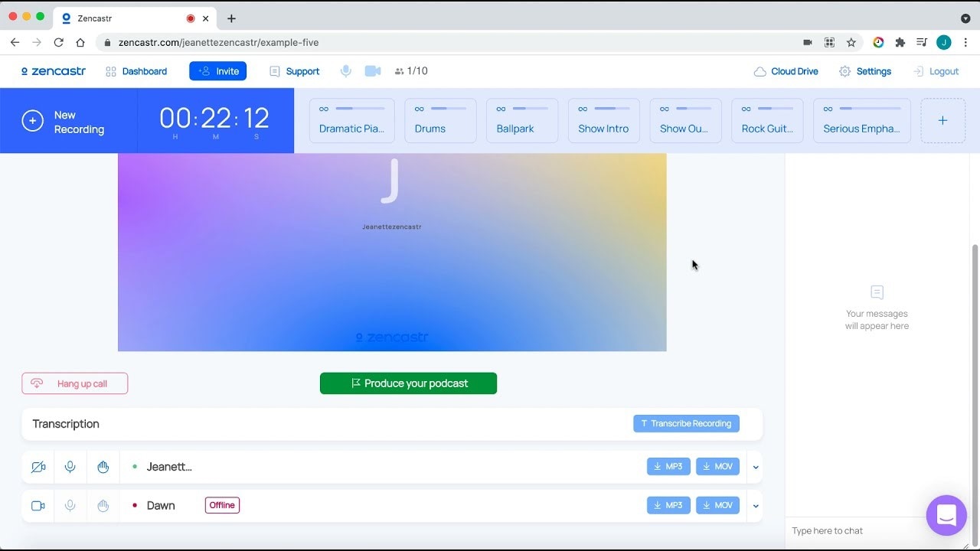Expand Jeanette's track options chevron

(756, 467)
